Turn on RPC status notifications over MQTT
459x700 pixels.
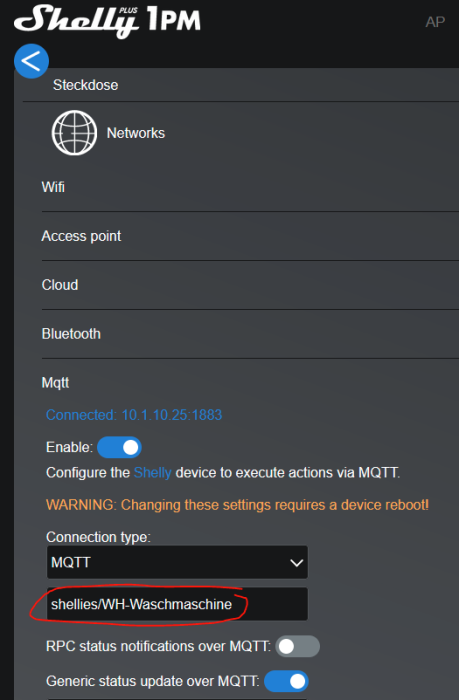click(x=297, y=646)
